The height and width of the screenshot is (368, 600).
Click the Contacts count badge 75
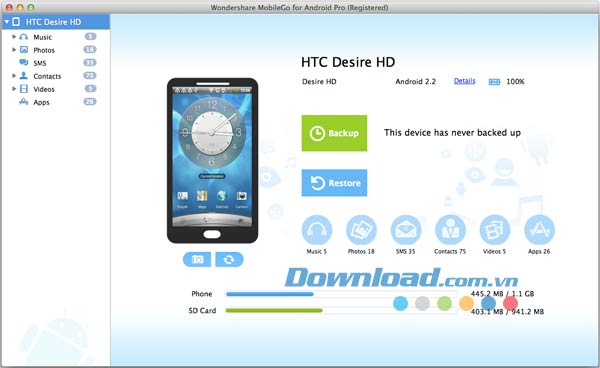pos(90,75)
